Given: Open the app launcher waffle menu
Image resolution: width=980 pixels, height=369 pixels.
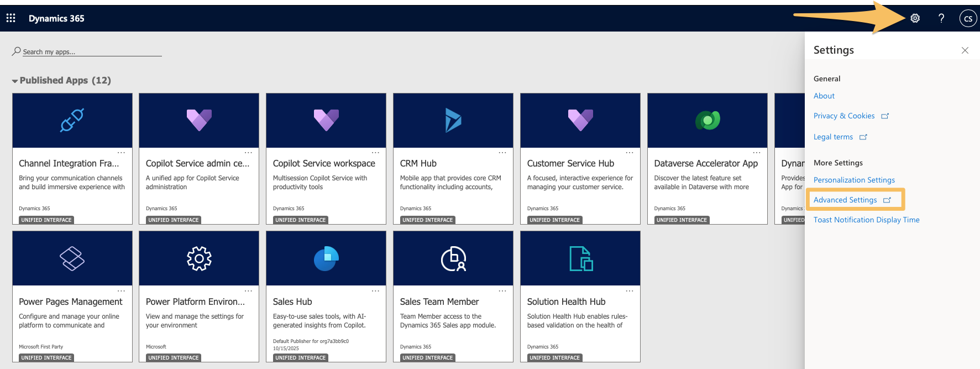Looking at the screenshot, I should coord(11,18).
